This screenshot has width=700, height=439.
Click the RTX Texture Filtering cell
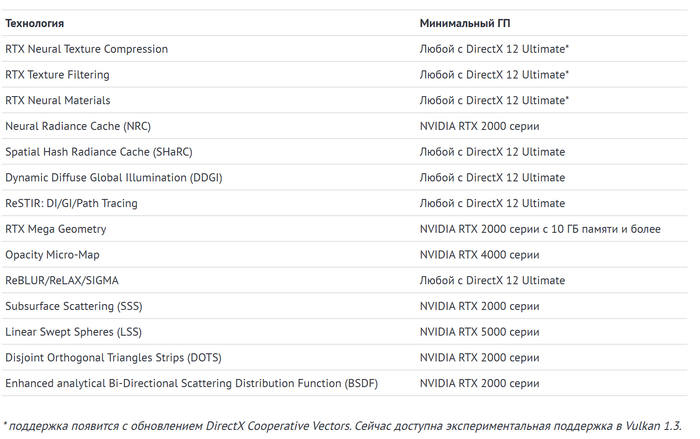click(57, 75)
